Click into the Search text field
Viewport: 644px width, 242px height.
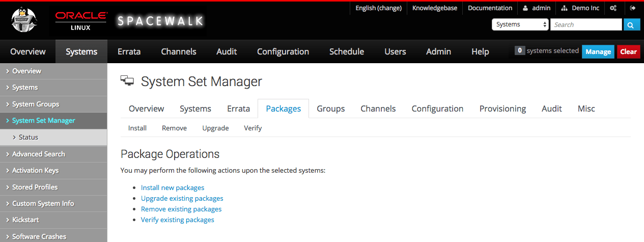coord(585,24)
